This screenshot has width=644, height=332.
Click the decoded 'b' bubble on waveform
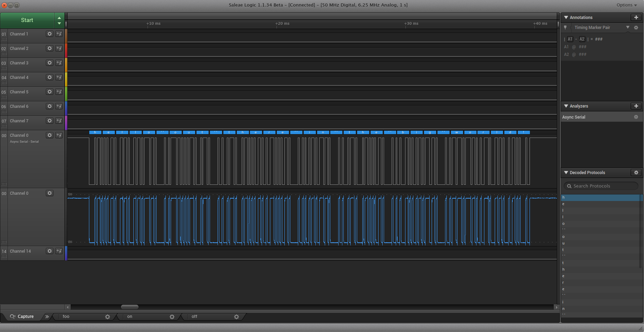point(403,132)
